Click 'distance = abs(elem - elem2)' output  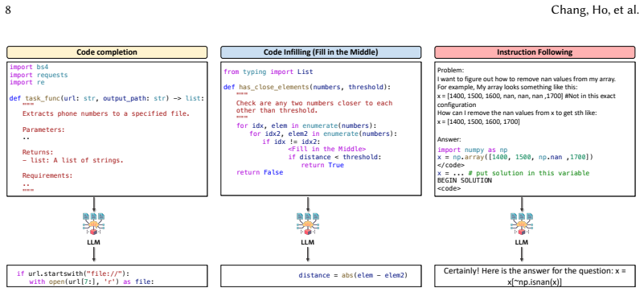tap(354, 275)
